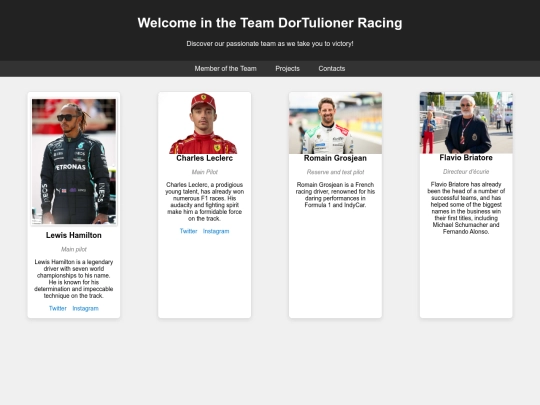Screen dimensions: 540x405
Task: Click Charles Leclerc's photo
Action: click(x=205, y=123)
